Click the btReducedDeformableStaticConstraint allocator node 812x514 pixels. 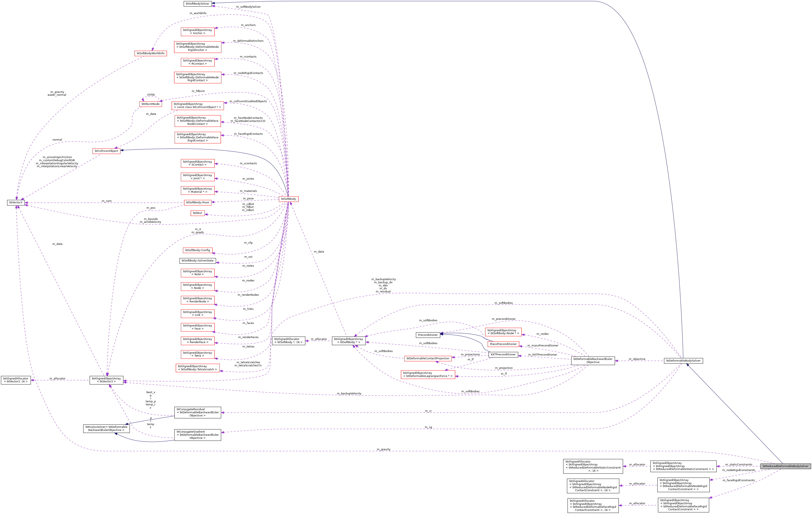tap(593, 466)
